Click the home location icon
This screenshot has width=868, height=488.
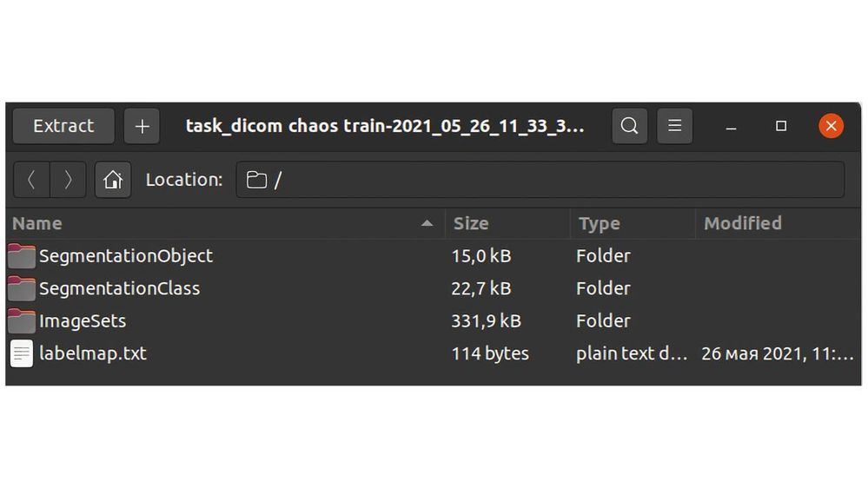pos(113,180)
